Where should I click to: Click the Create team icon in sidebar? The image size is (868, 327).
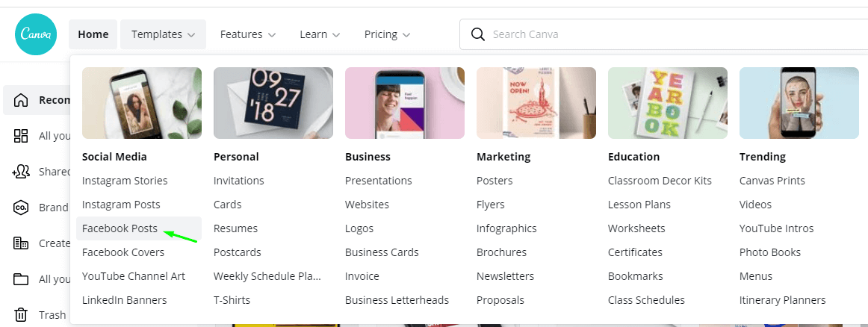(21, 243)
